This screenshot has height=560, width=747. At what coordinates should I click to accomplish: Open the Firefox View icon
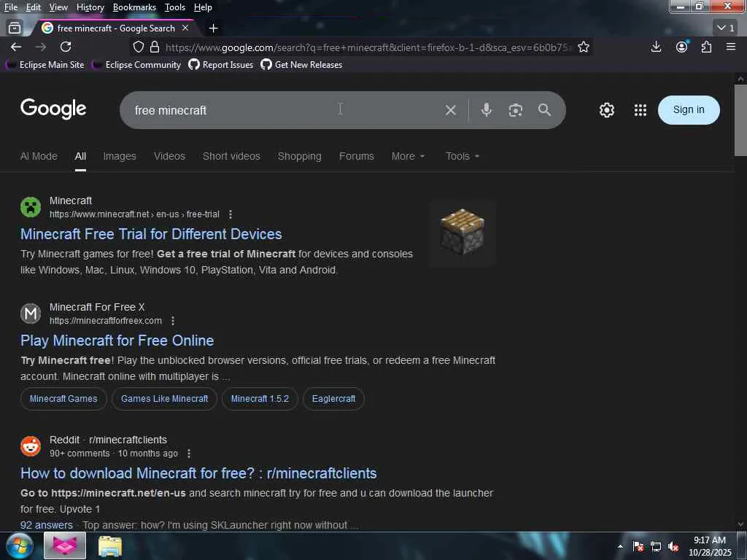click(15, 28)
